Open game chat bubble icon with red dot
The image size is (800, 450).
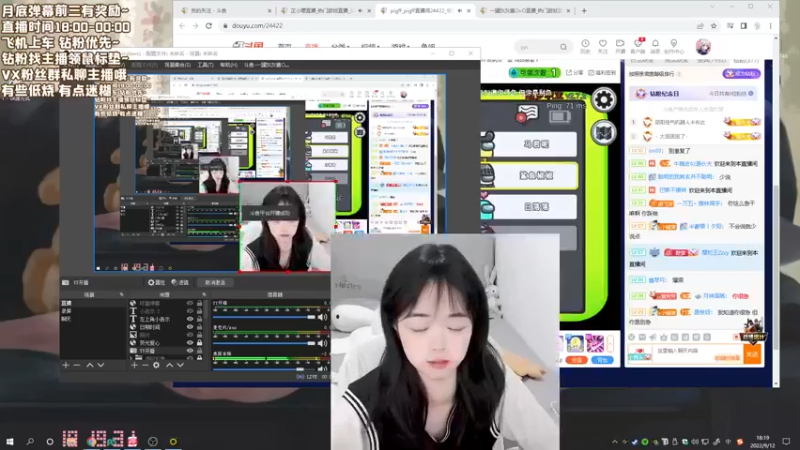[x=527, y=113]
